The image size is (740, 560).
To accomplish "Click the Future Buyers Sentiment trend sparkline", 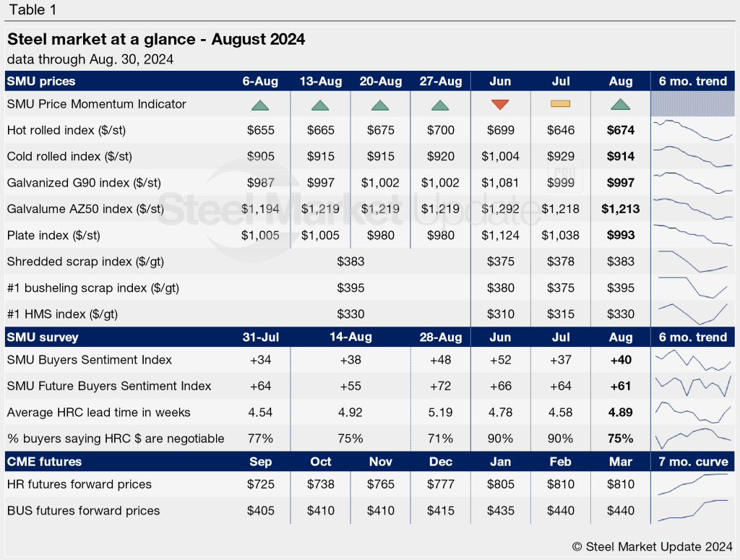I will [x=692, y=386].
